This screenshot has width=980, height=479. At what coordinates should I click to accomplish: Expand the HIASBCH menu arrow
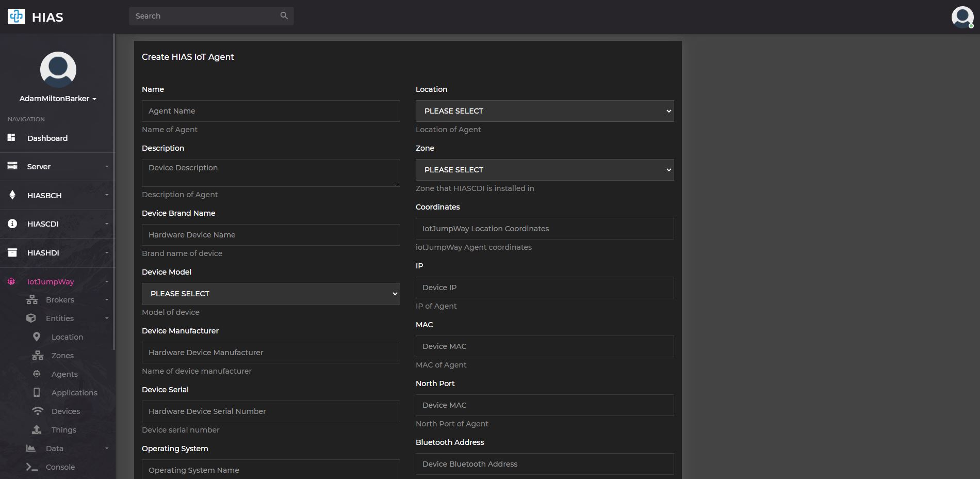(107, 195)
